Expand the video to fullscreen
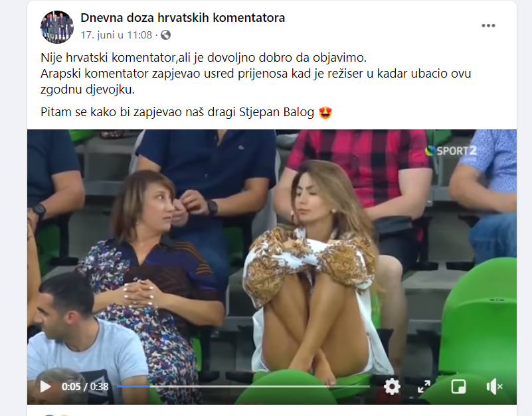This screenshot has height=416, width=532. 424,387
